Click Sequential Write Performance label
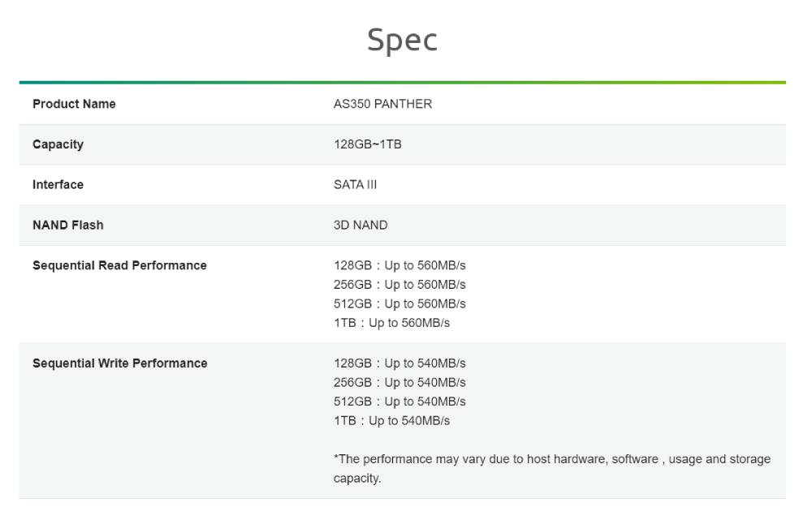The image size is (812, 520). tap(119, 363)
